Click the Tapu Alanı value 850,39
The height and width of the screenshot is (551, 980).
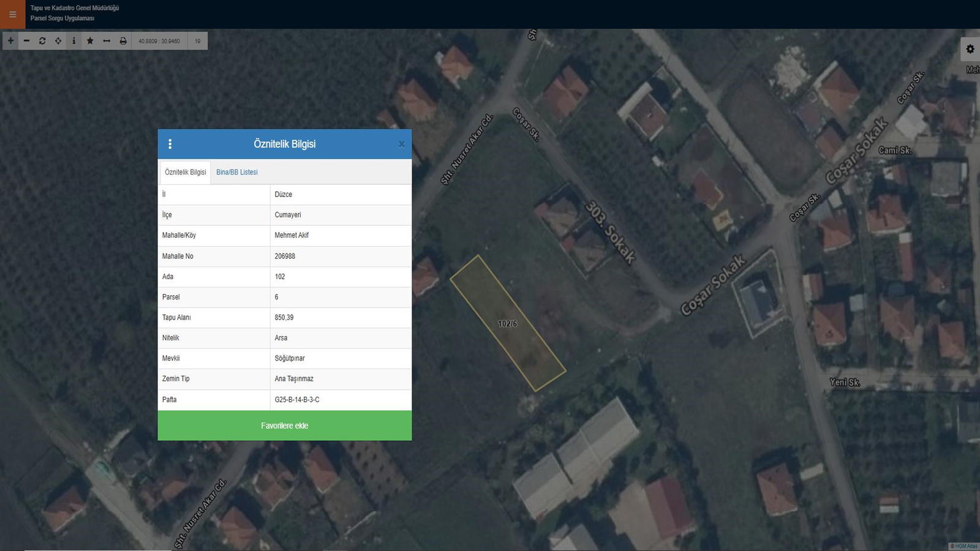click(x=284, y=318)
